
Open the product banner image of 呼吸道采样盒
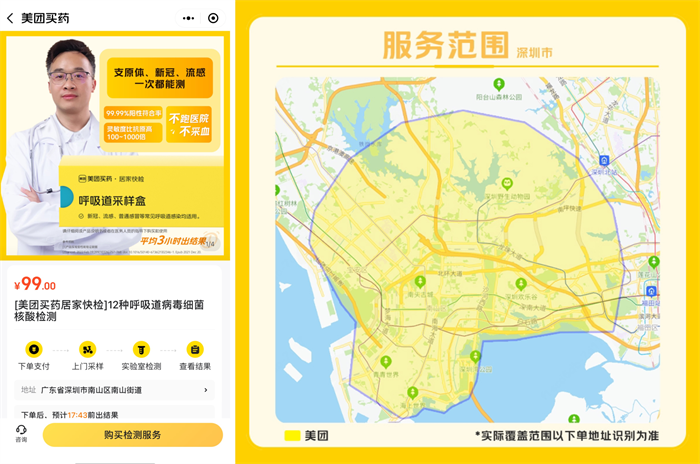point(115,146)
